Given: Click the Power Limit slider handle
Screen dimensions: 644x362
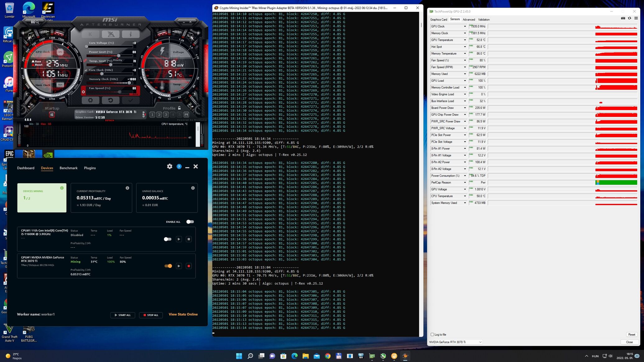Looking at the screenshot, I should [x=118, y=56].
